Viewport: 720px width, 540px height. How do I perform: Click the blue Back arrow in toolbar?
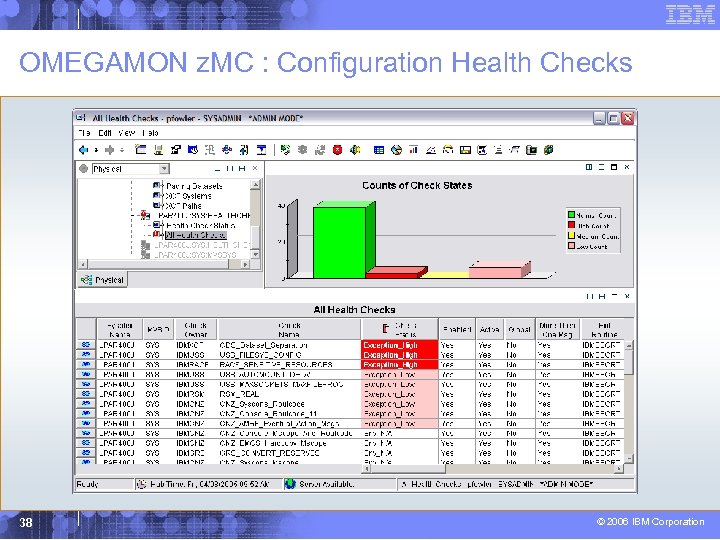coord(83,150)
